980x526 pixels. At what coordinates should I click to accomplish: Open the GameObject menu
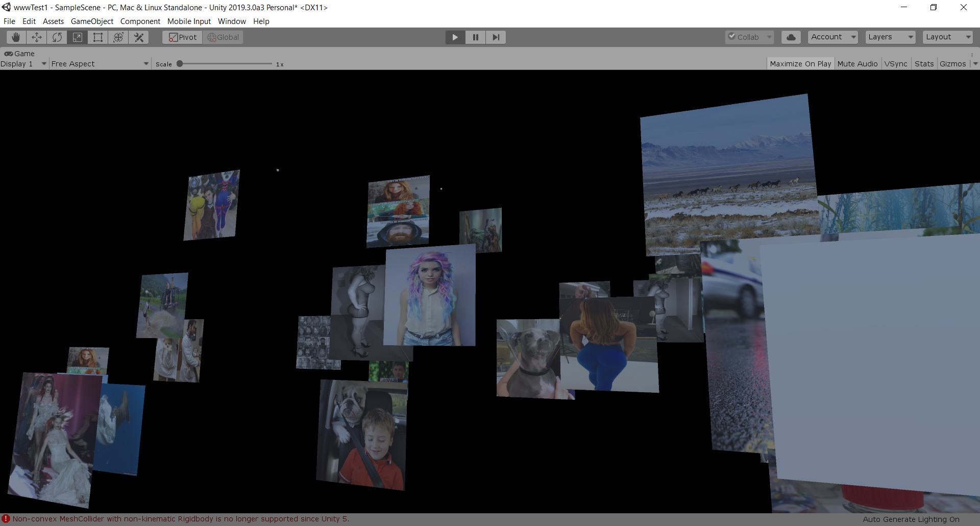pos(92,21)
